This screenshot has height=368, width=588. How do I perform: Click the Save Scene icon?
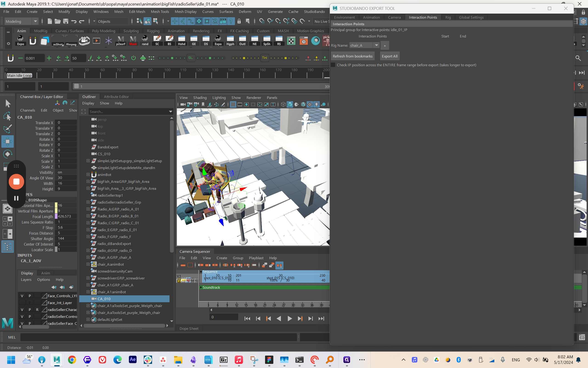[66, 21]
